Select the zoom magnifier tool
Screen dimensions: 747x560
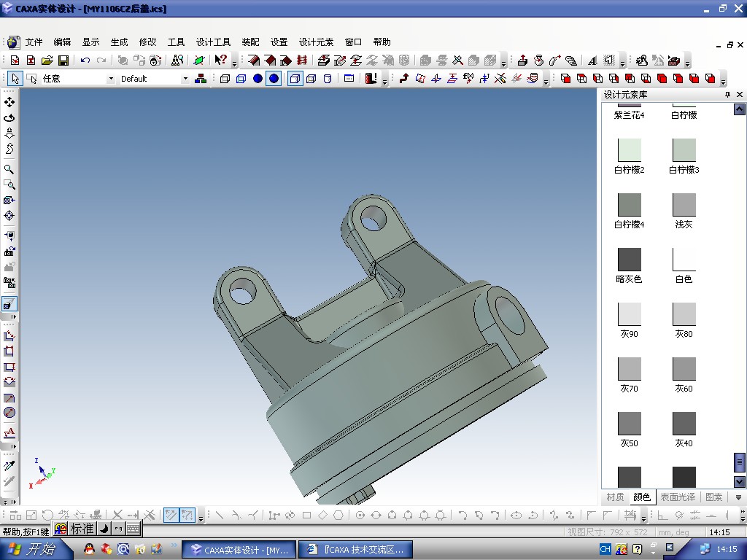(9, 169)
